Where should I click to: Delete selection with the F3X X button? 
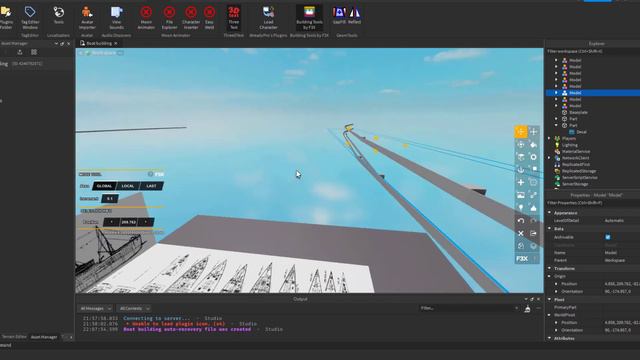(521, 233)
